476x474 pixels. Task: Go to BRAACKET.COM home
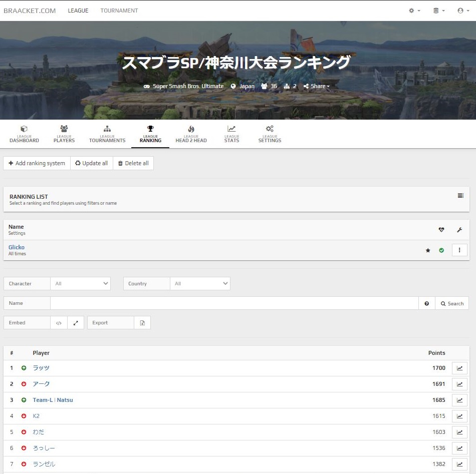(30, 11)
